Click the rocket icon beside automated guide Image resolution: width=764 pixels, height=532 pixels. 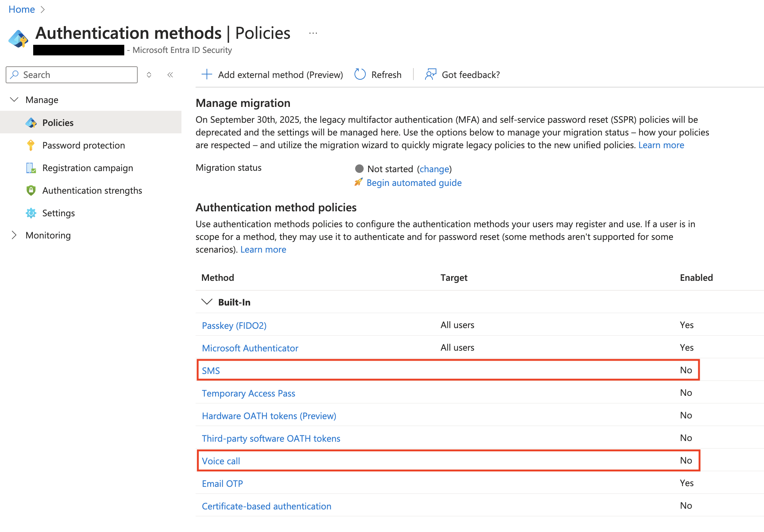click(358, 182)
